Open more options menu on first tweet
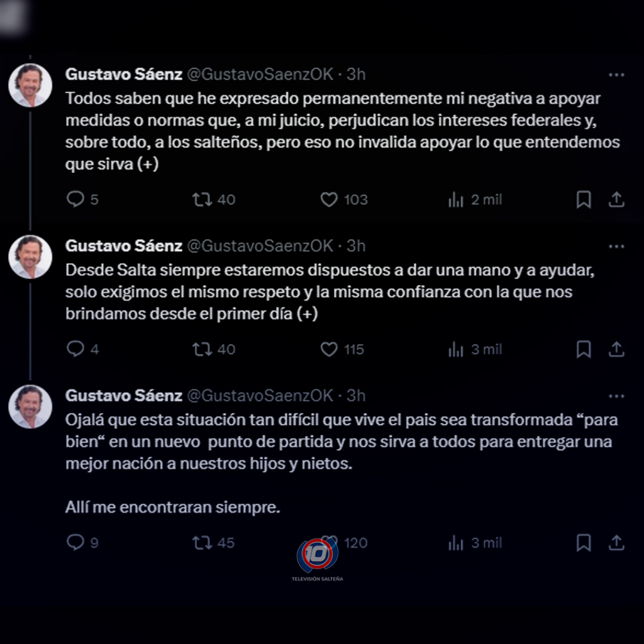The width and height of the screenshot is (644, 644). pos(616,75)
